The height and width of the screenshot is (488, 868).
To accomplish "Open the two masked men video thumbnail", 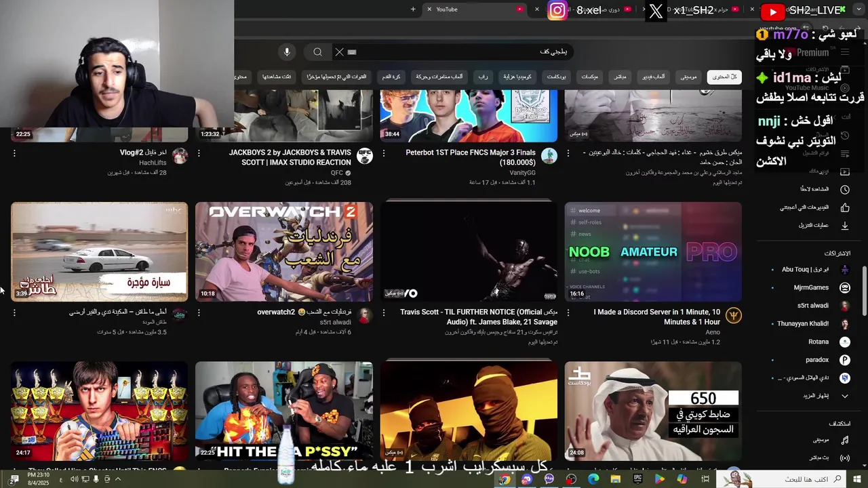I will pyautogui.click(x=469, y=411).
